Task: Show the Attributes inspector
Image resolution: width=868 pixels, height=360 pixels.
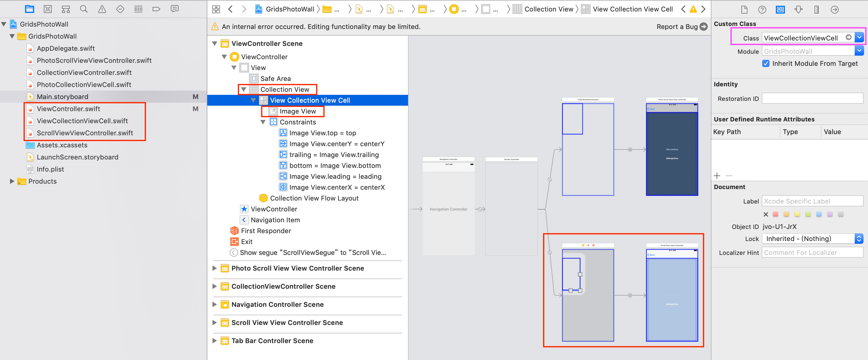Action: [798, 10]
